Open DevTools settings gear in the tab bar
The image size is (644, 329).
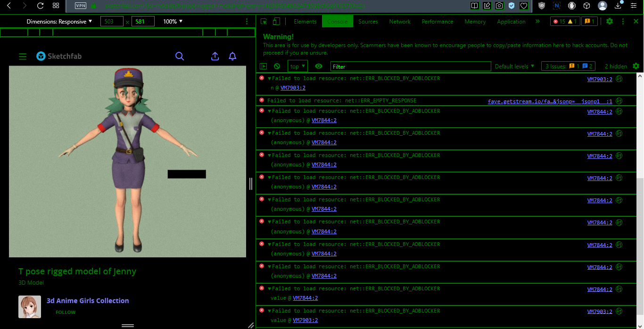(610, 22)
